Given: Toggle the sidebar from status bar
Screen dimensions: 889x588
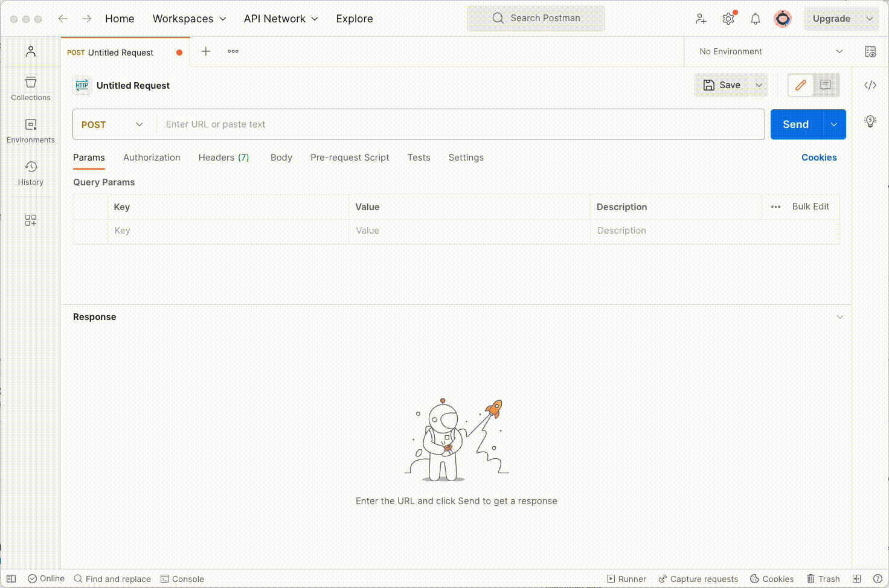Looking at the screenshot, I should (x=11, y=579).
